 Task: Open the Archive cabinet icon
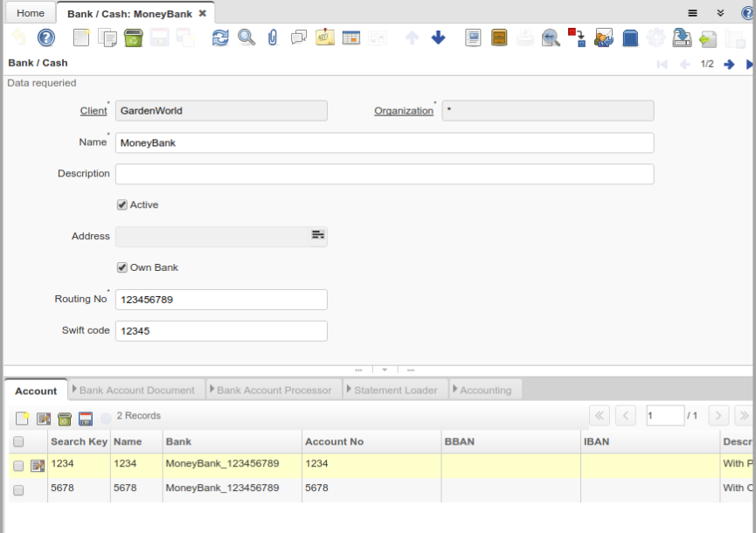499,38
